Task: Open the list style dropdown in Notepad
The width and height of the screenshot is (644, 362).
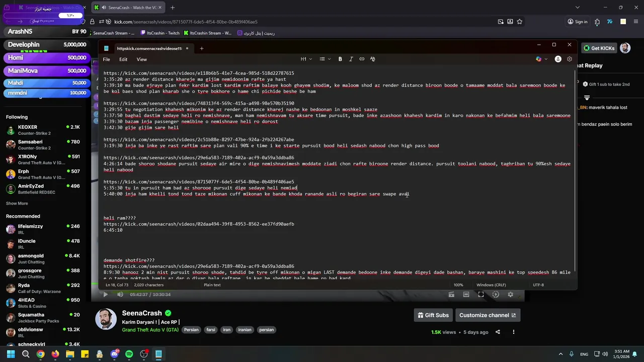Action: (325, 59)
